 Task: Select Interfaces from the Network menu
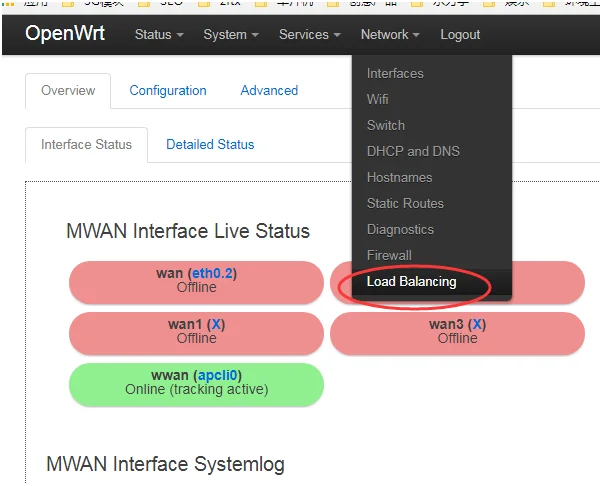(395, 73)
